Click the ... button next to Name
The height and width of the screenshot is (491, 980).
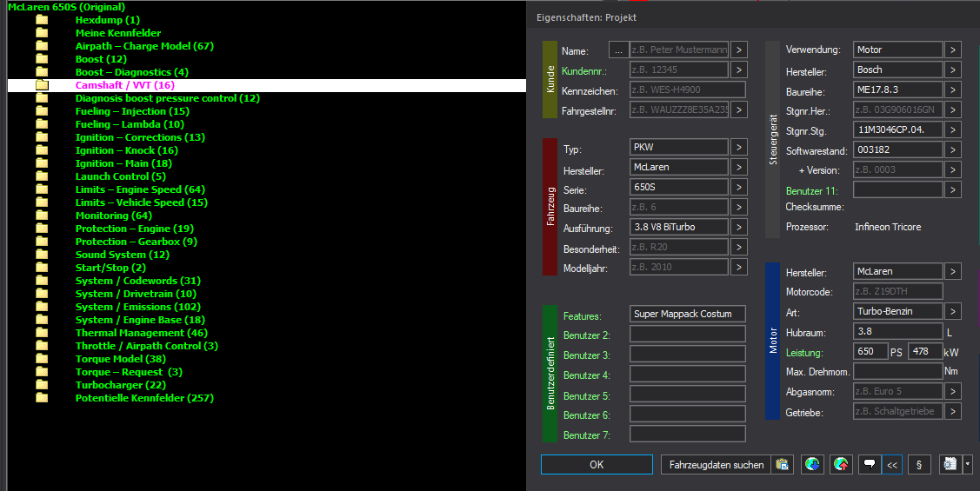click(x=618, y=50)
